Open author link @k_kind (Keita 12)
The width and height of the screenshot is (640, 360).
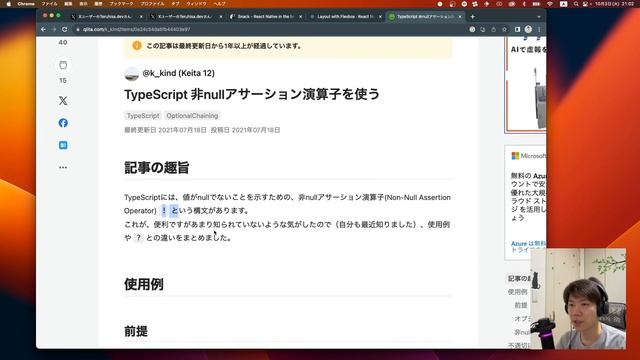(178, 73)
